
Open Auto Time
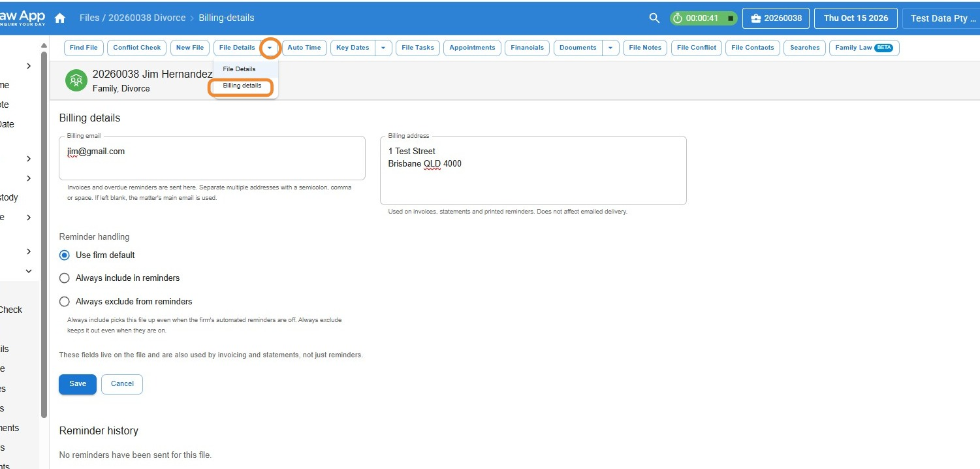coord(304,48)
